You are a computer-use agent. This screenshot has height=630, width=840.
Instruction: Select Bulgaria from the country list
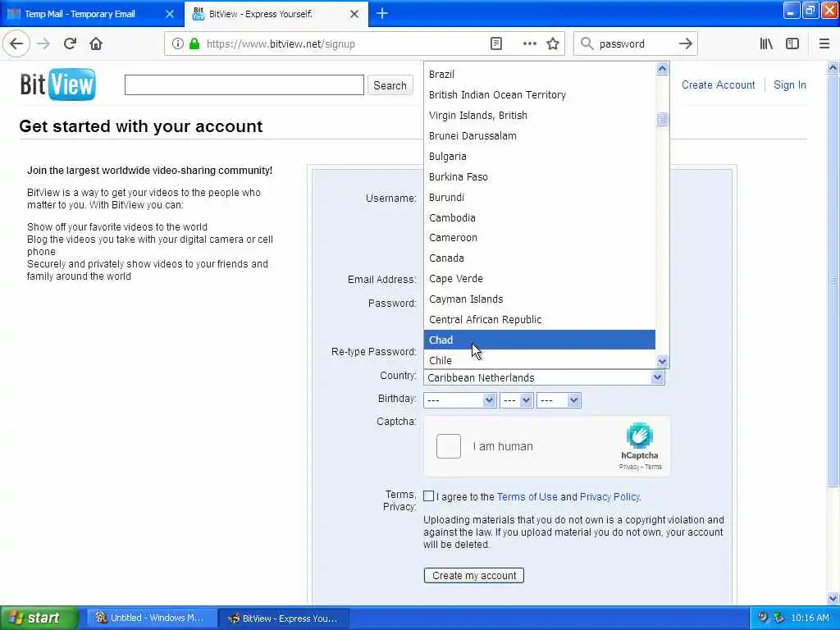coord(540,157)
